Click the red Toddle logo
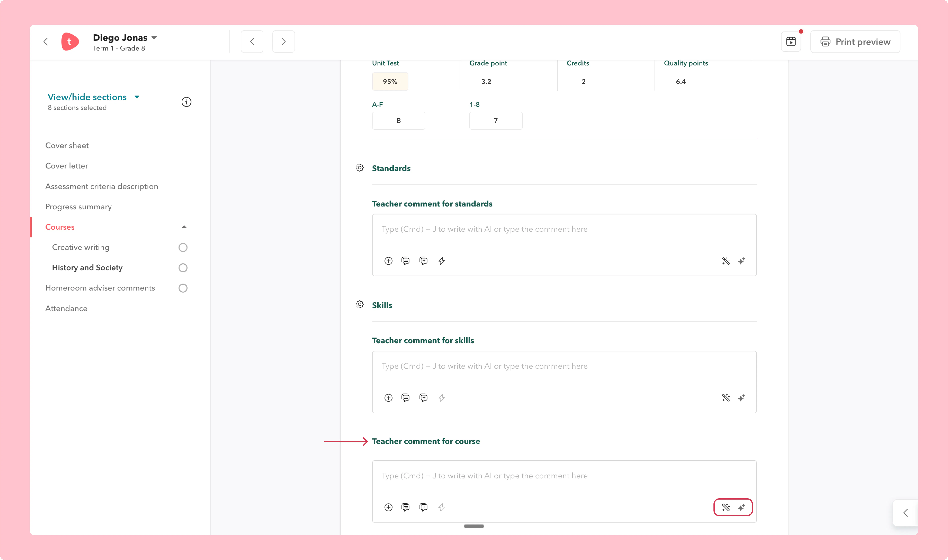This screenshot has width=948, height=560. (x=70, y=41)
